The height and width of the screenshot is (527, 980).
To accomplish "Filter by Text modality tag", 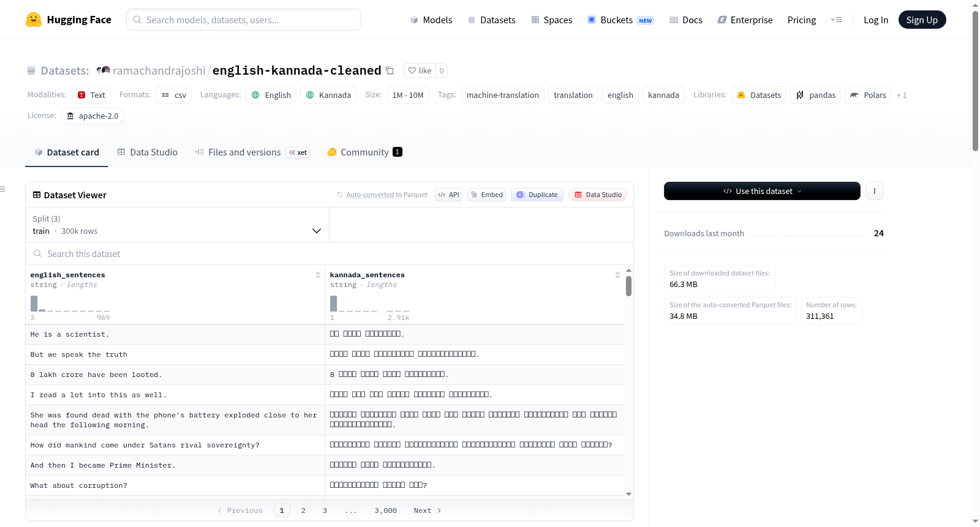I will (91, 95).
